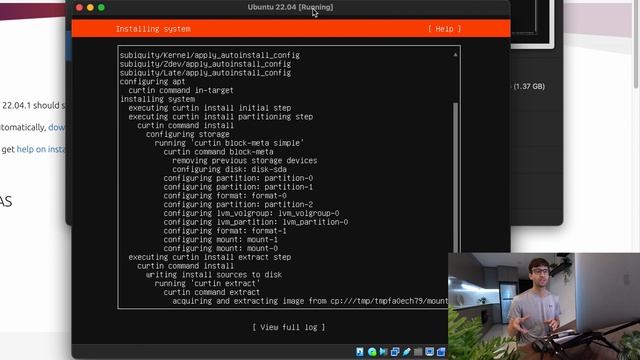
Task: Click the audio status icon in VirtualBox bar
Action: (383, 351)
